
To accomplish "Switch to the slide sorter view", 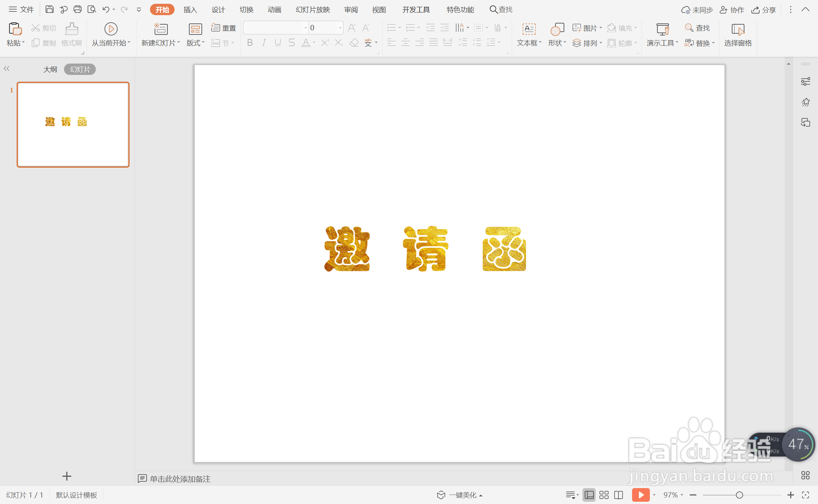I will 604,495.
